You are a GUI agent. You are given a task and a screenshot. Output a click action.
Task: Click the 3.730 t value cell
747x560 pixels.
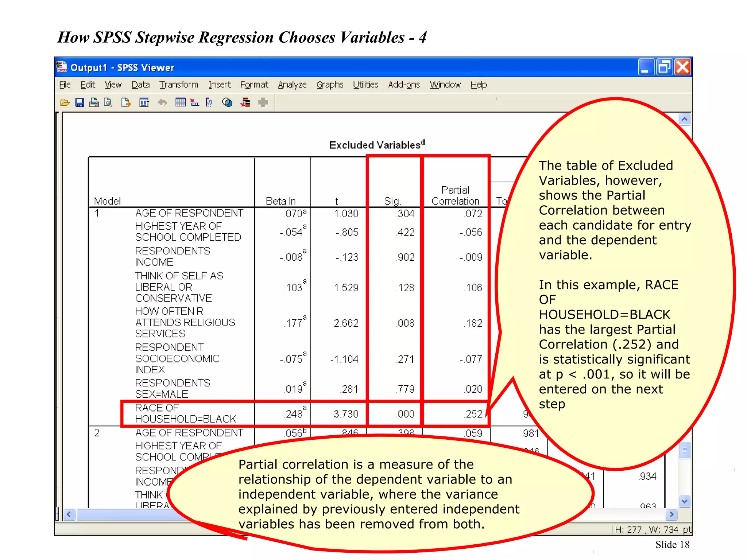tap(346, 414)
